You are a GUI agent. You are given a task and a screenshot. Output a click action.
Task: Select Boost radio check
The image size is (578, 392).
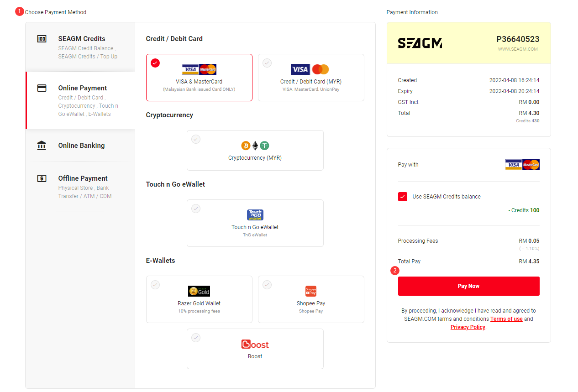tap(196, 338)
